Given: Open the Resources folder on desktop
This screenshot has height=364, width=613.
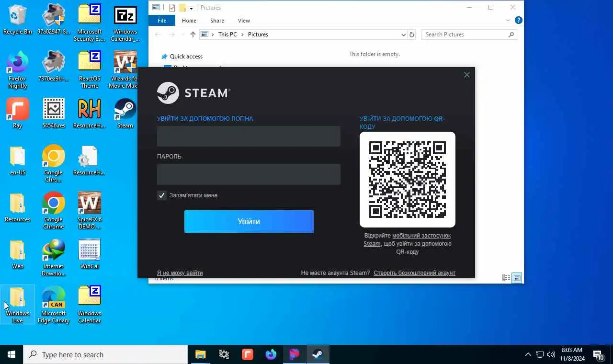Looking at the screenshot, I should [18, 207].
